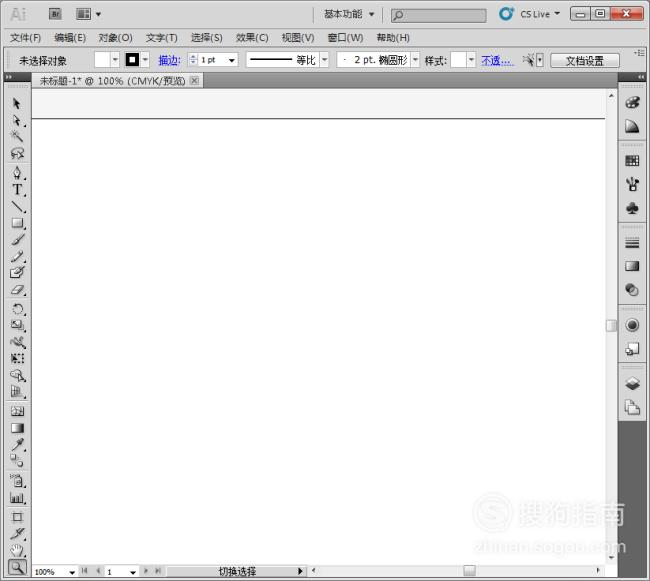Open the Graphic Styles panel icon
The height and width of the screenshot is (581, 650).
point(632,349)
